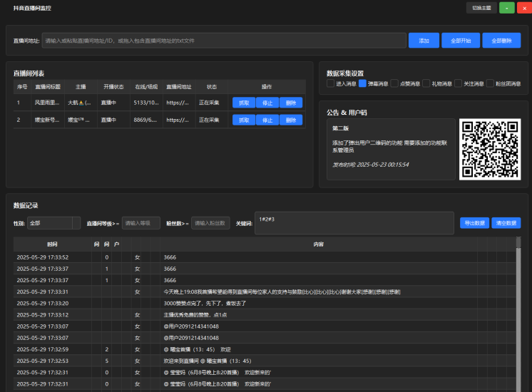The width and height of the screenshot is (532, 392).
Task: Click 主播 column header
Action: [81, 87]
